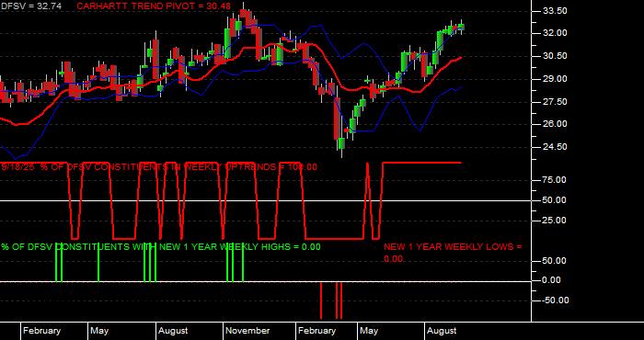Click the new 1 year weekly highs caption

161,247
